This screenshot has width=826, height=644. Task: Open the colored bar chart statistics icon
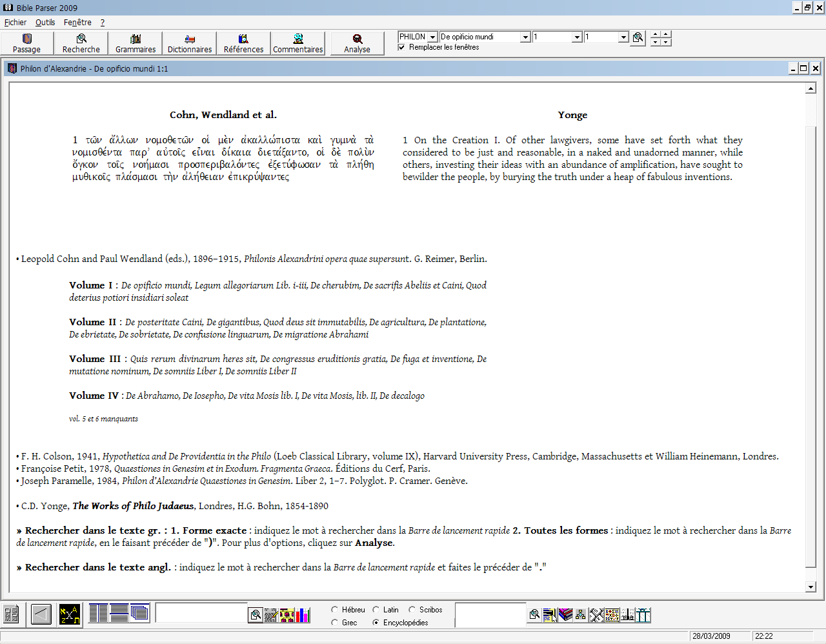(x=303, y=615)
